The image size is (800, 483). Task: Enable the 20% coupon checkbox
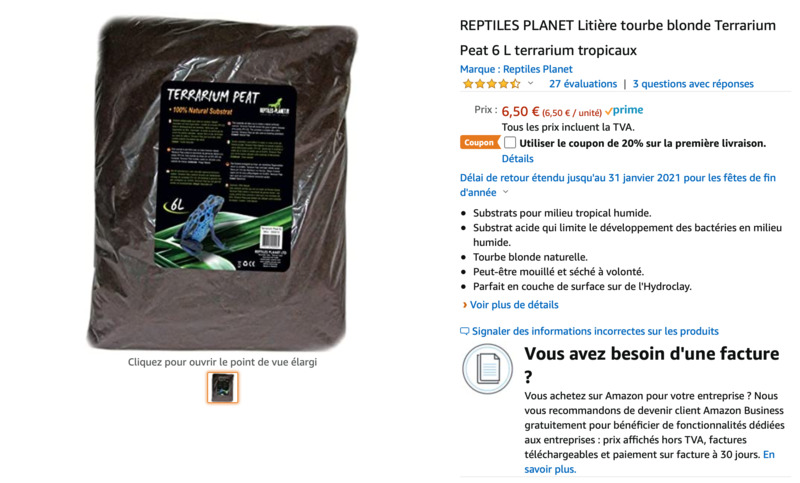(x=510, y=142)
